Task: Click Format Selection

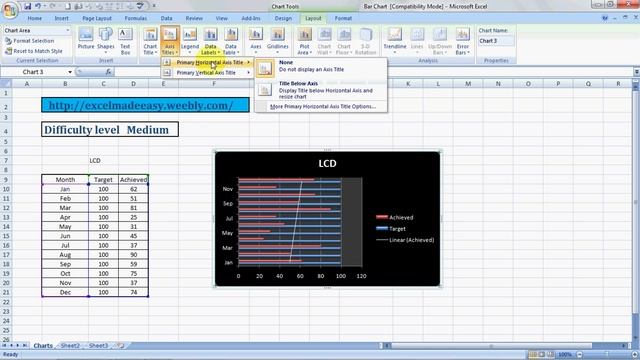Action: [x=29, y=41]
